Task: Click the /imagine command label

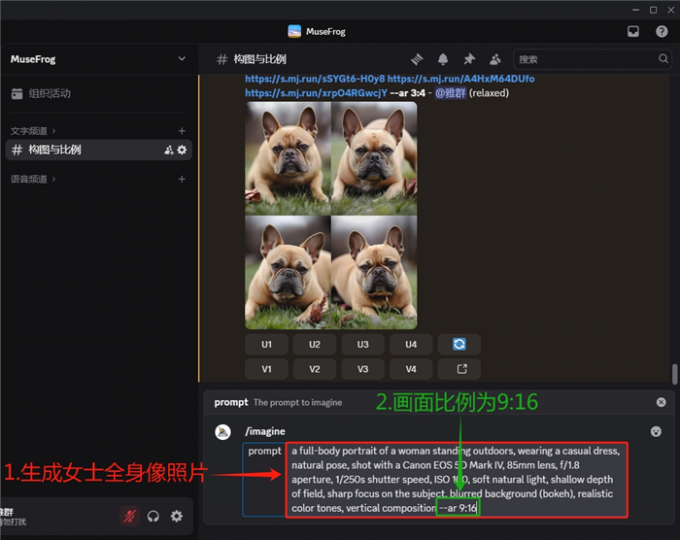Action: tap(265, 431)
